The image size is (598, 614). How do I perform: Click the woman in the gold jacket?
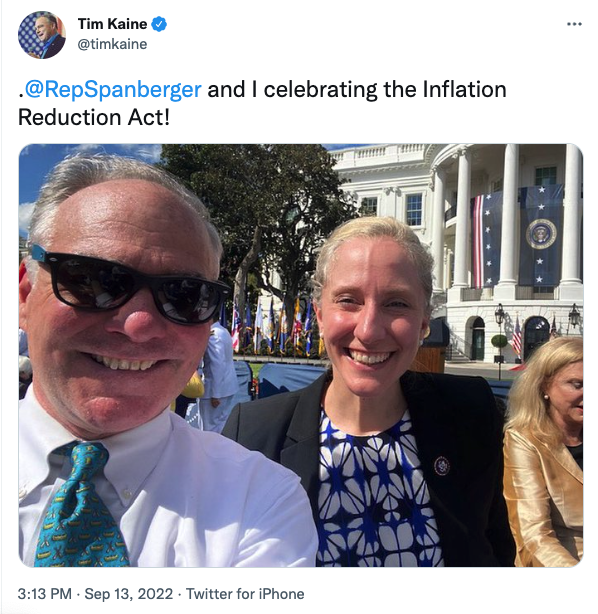(544, 452)
